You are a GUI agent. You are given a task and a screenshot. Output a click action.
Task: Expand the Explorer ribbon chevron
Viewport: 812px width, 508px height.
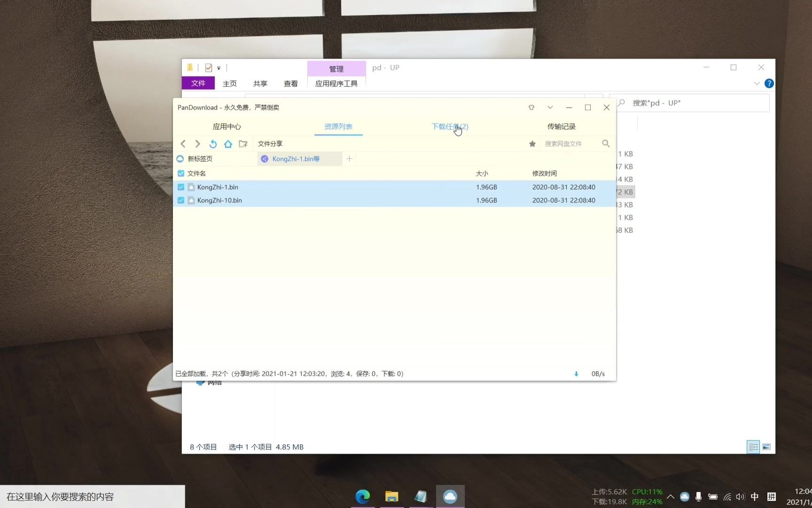(x=757, y=84)
